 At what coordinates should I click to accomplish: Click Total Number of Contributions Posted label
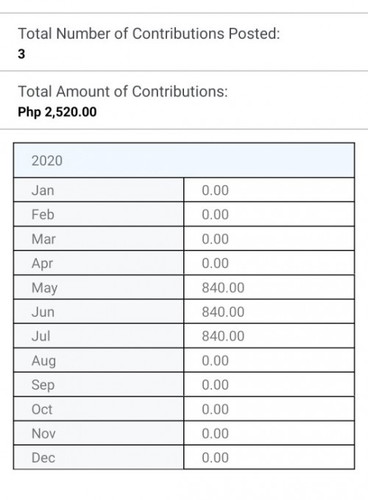(149, 33)
